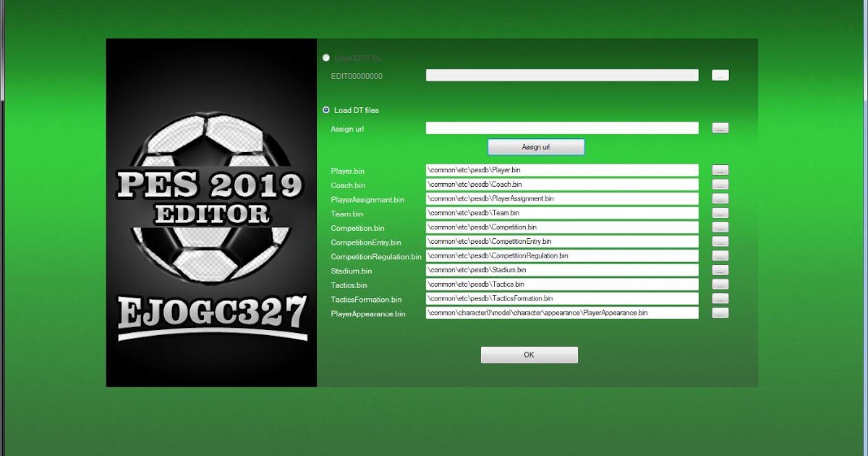Click the CompetitionEntry.bin path field
The height and width of the screenshot is (456, 868).
[562, 242]
